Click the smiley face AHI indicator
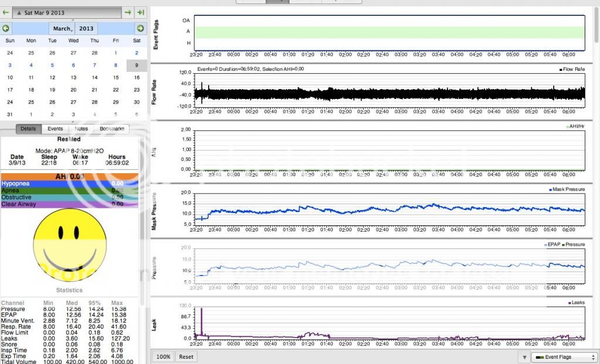Viewport: 600px width, 364px height. (x=70, y=242)
